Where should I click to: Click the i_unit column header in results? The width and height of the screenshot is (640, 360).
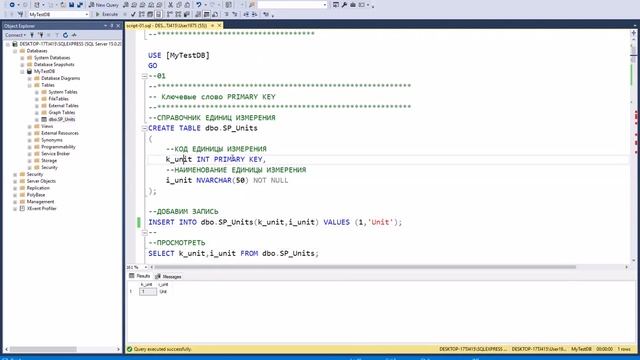coord(163,284)
